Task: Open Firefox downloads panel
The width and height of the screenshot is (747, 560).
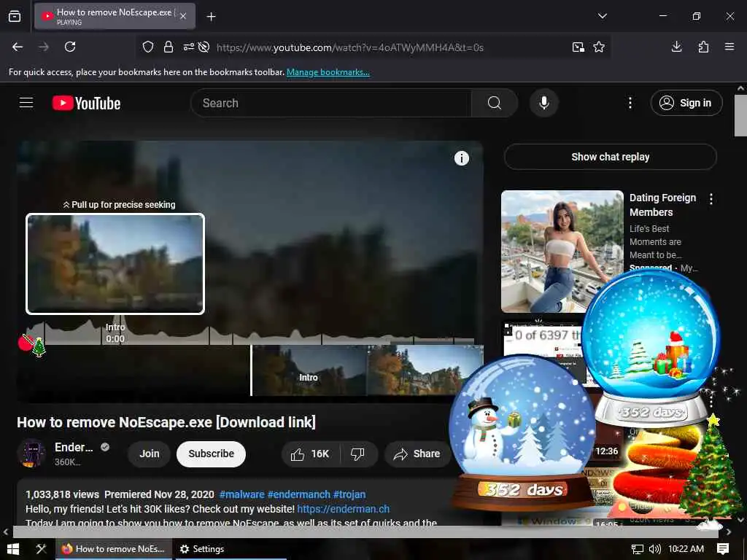Action: pyautogui.click(x=676, y=47)
